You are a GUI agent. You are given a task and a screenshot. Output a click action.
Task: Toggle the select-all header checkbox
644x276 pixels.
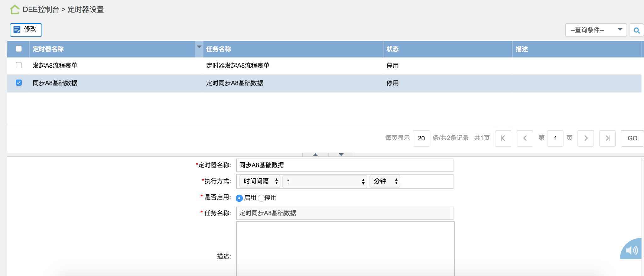pos(19,49)
